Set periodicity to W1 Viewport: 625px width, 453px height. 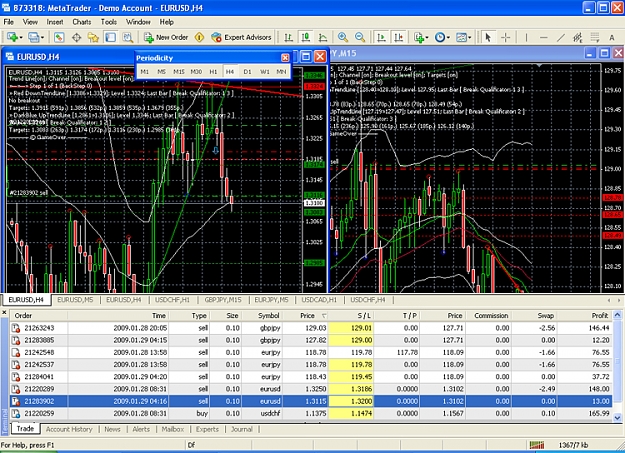[x=265, y=72]
